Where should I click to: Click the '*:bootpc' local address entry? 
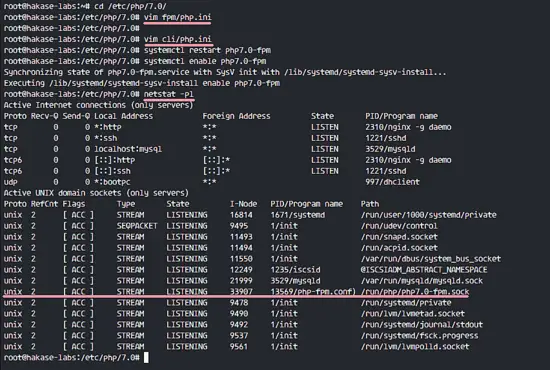[112, 182]
